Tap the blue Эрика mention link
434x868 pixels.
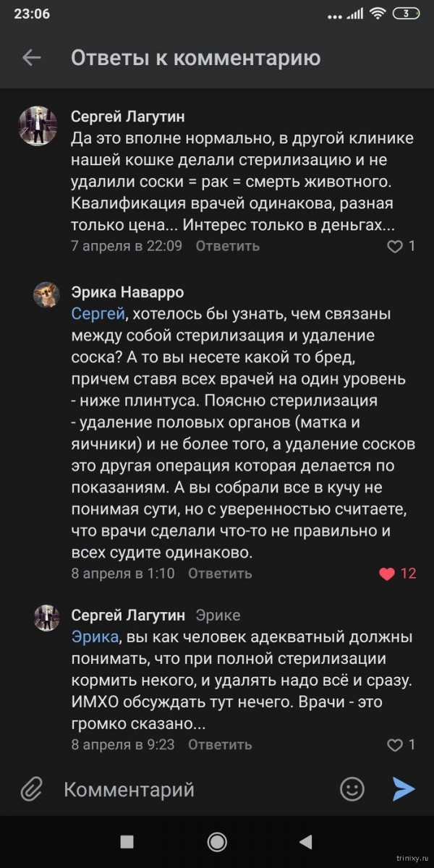coord(94,637)
